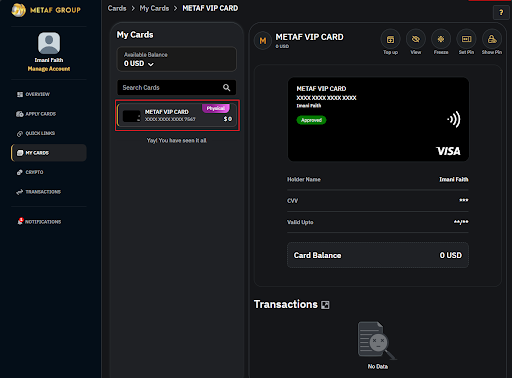Click the Manage Account link
This screenshot has height=378, width=512.
click(49, 69)
